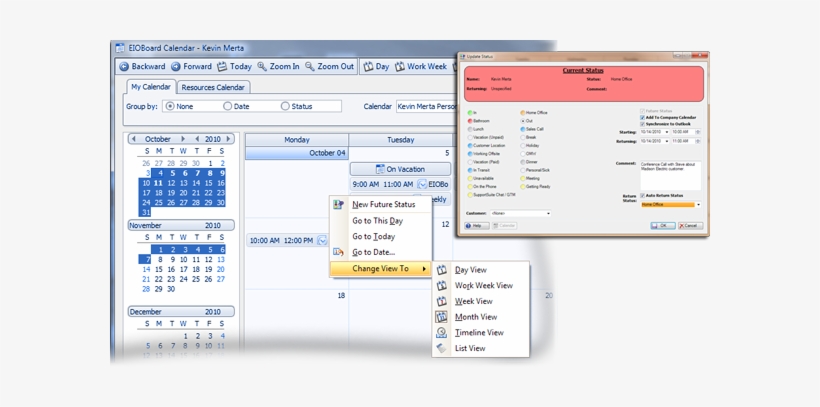The width and height of the screenshot is (820, 407).
Task: Click the icon on the 9:00 AM appointment
Action: point(423,184)
